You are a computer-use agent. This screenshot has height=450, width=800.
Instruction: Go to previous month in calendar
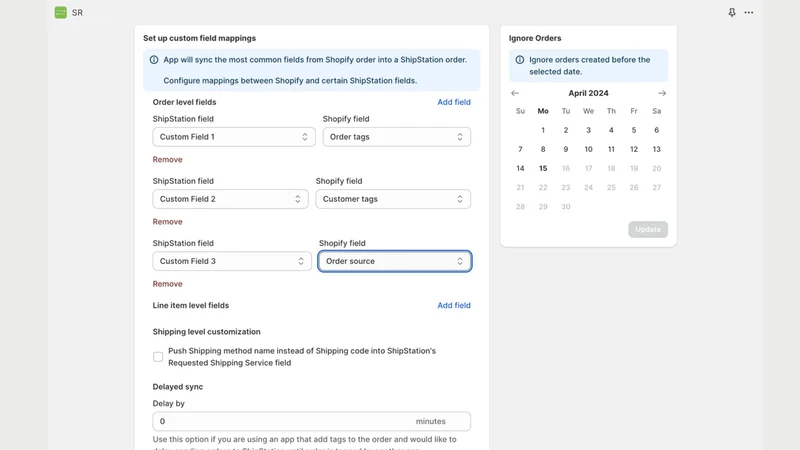coord(515,93)
